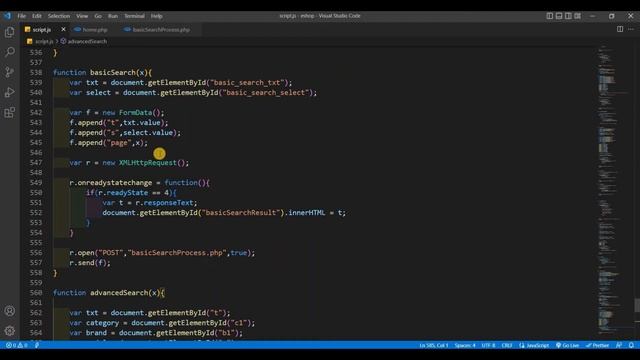Click the Ln, Col cursor position indicator

[433, 345]
